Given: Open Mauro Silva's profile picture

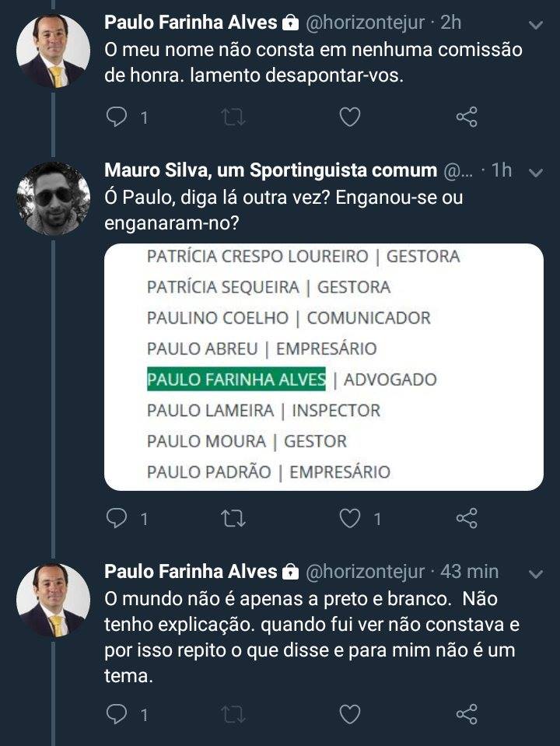Looking at the screenshot, I should [53, 198].
